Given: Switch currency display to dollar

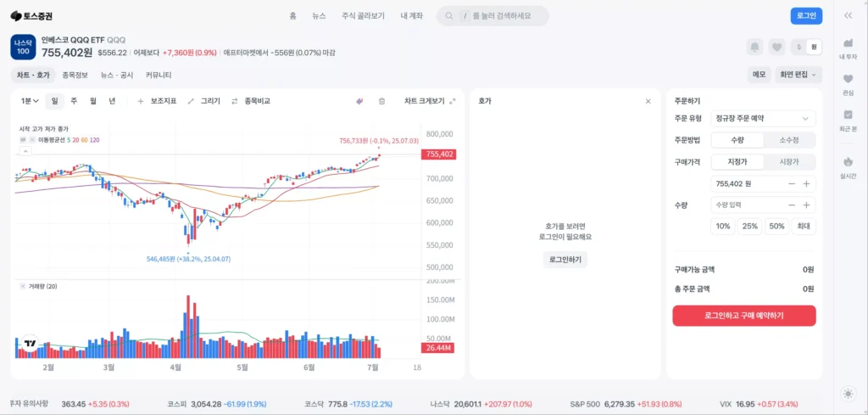Looking at the screenshot, I should pos(798,47).
